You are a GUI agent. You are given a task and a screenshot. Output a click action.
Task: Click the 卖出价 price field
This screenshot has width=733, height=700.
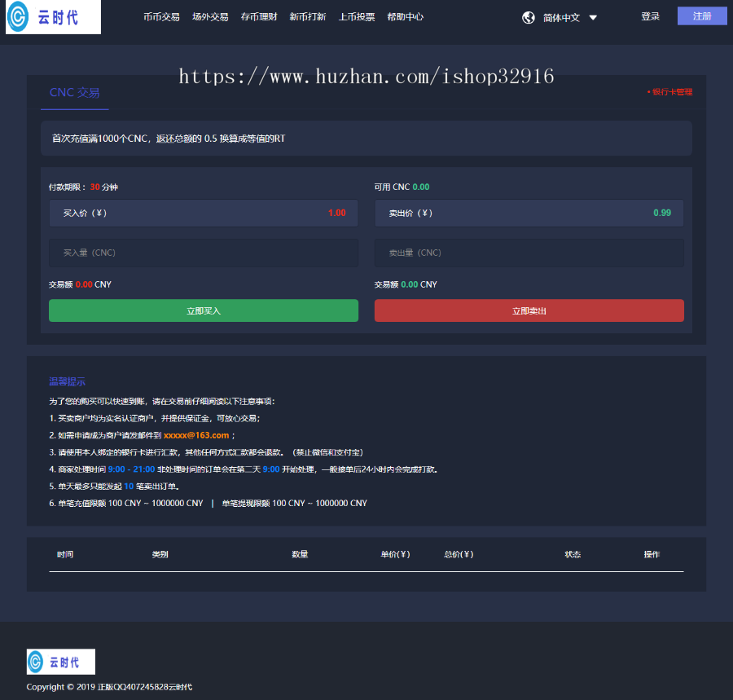(x=529, y=214)
